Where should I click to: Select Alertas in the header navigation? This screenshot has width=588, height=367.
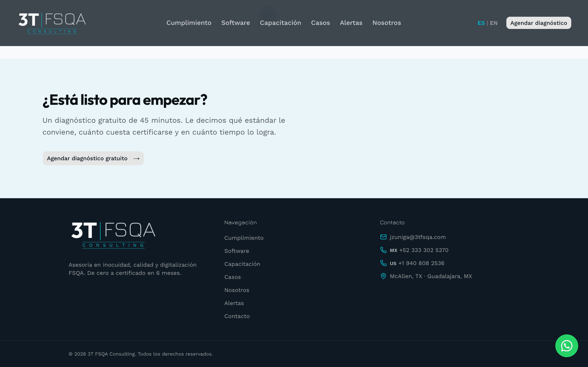[351, 23]
